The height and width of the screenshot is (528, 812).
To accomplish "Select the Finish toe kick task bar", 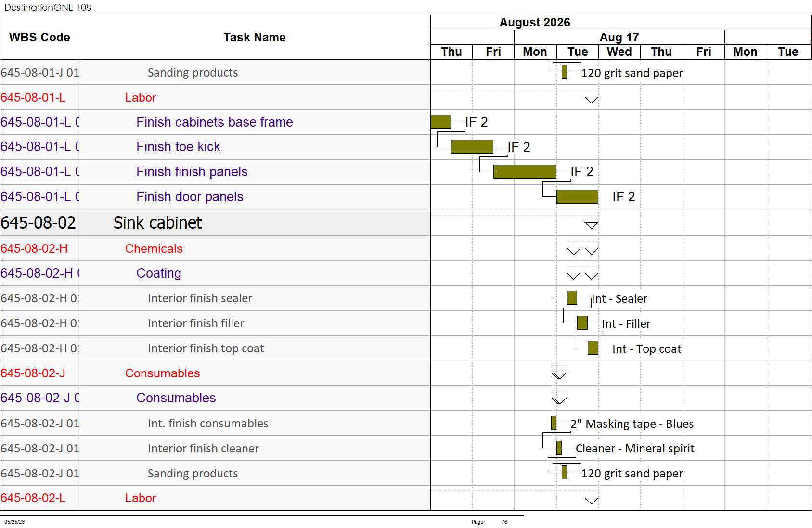I will 472,147.
